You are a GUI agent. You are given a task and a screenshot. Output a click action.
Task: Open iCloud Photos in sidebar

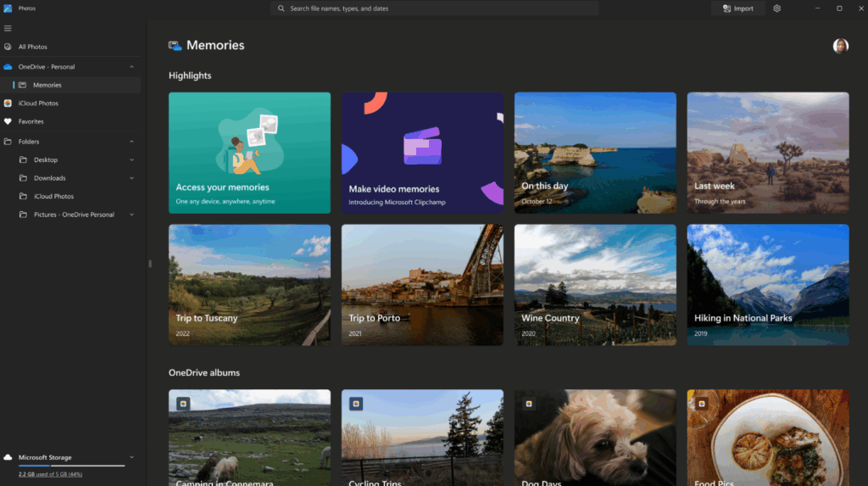point(38,103)
